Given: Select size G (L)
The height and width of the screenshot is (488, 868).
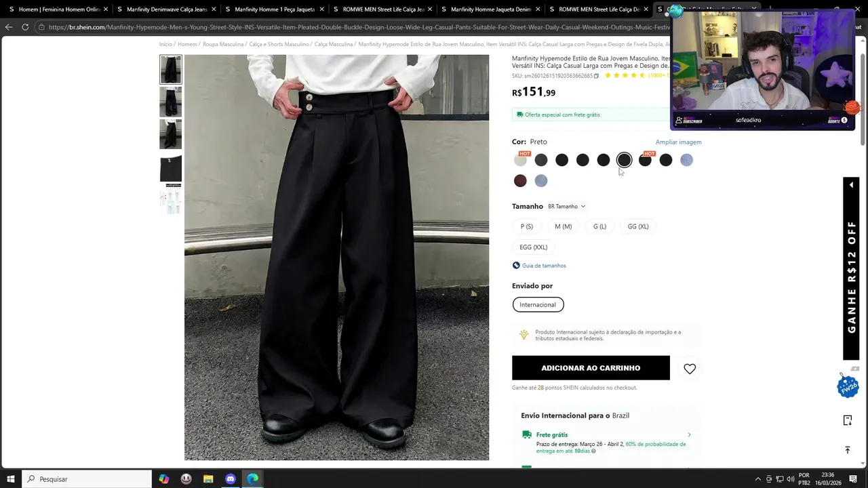Looking at the screenshot, I should coord(599,226).
